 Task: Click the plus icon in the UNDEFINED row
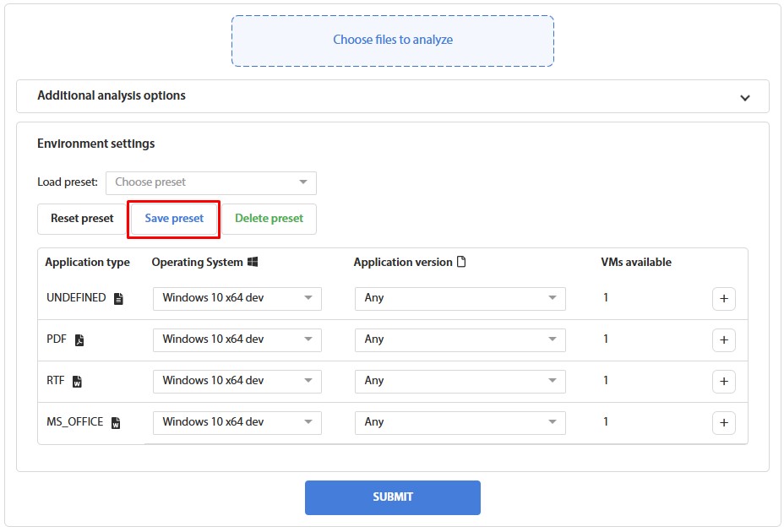[x=724, y=298]
